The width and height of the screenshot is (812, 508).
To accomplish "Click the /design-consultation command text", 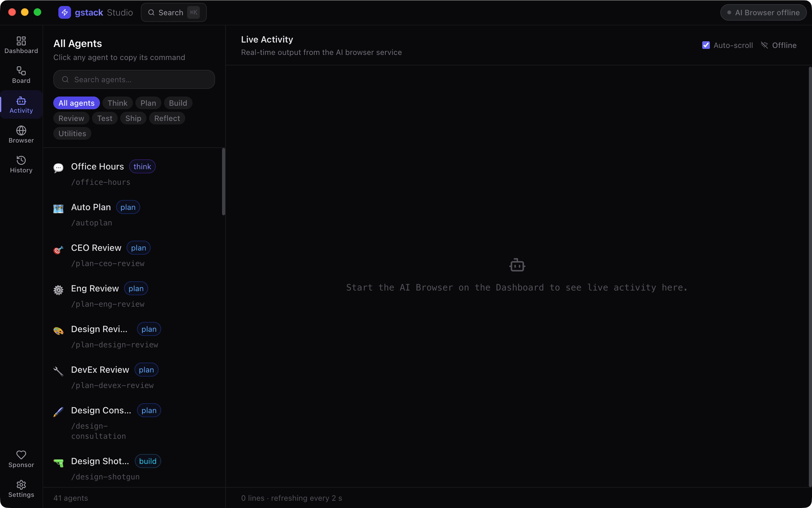I will point(99,431).
